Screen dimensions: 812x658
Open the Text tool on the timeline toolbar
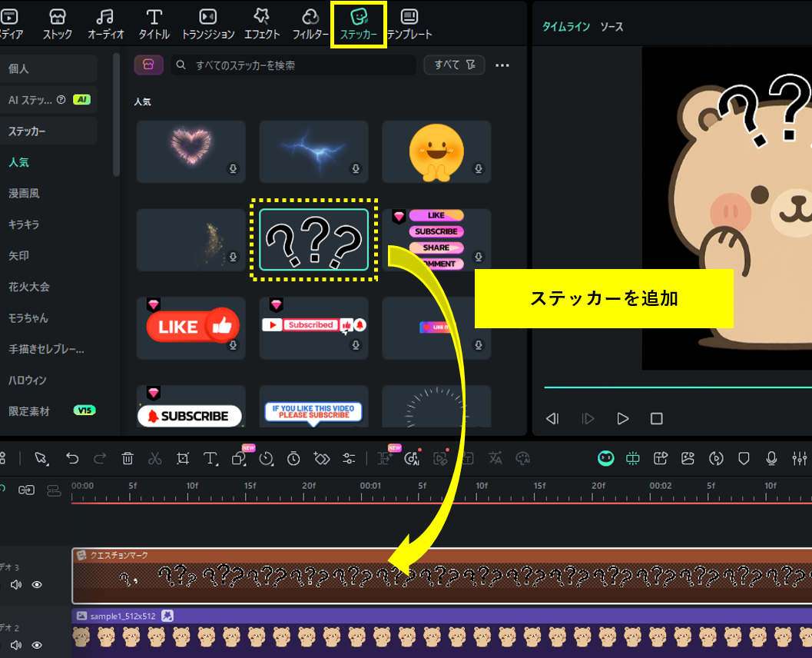coord(210,458)
